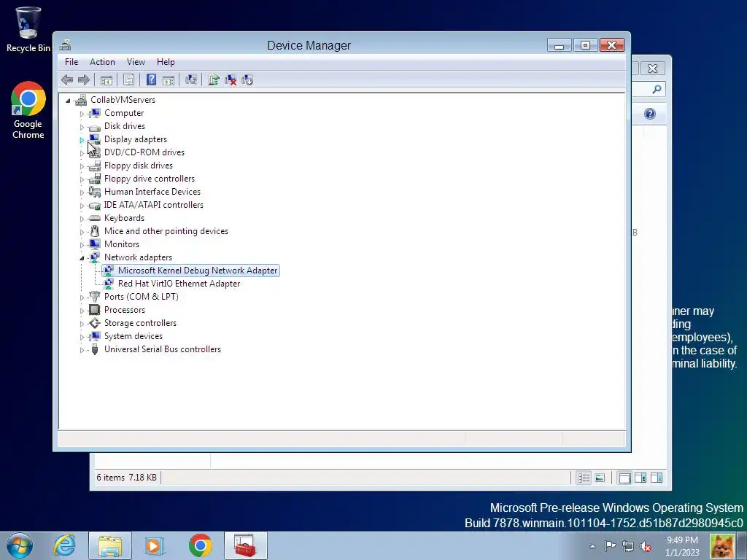This screenshot has height=560, width=747.
Task: Select IDE ATA/ATAPI controllers label
Action: click(x=153, y=205)
